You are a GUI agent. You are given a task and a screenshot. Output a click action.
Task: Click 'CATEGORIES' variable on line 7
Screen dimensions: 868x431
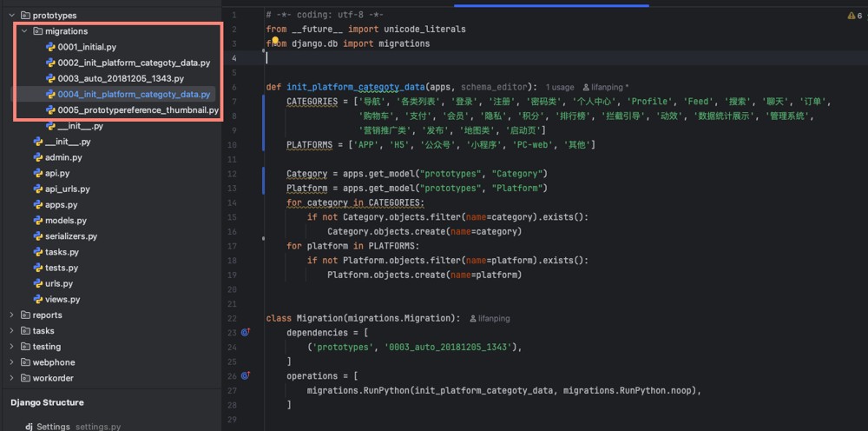pyautogui.click(x=312, y=102)
